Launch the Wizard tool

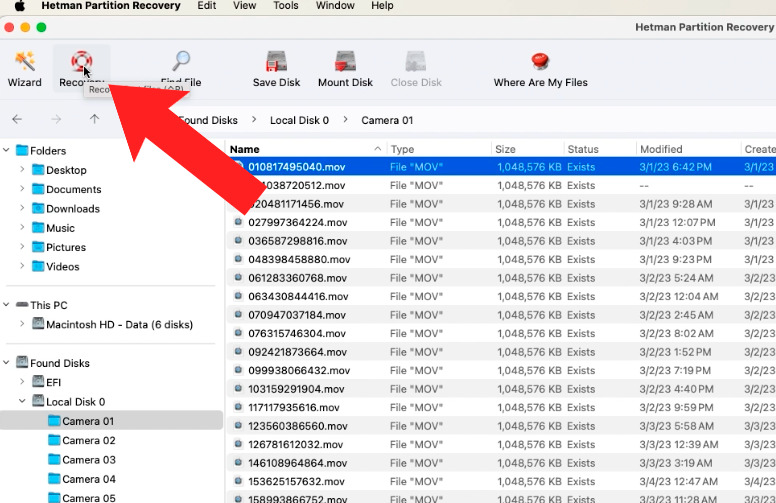(x=24, y=69)
